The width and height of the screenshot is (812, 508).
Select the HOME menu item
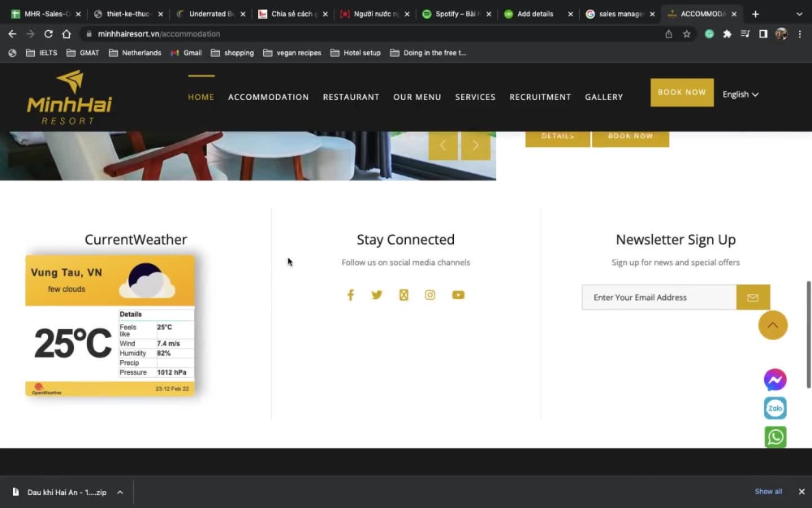tap(201, 97)
